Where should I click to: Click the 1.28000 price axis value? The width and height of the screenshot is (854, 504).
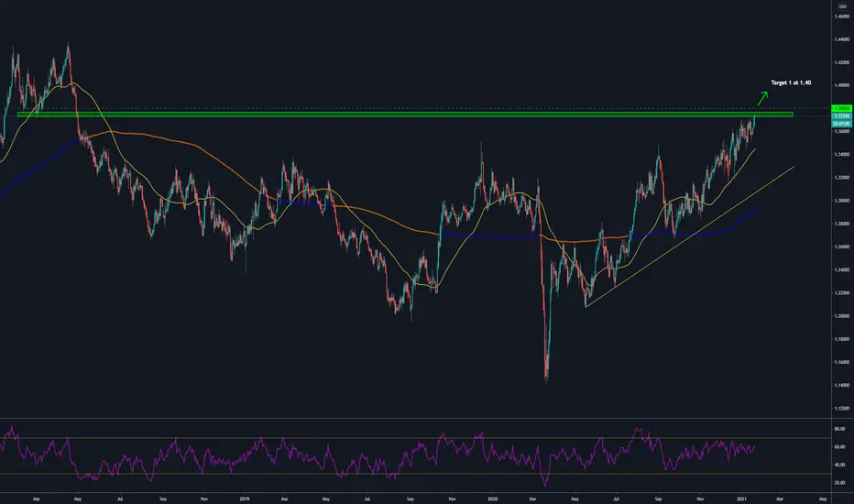[x=842, y=224]
